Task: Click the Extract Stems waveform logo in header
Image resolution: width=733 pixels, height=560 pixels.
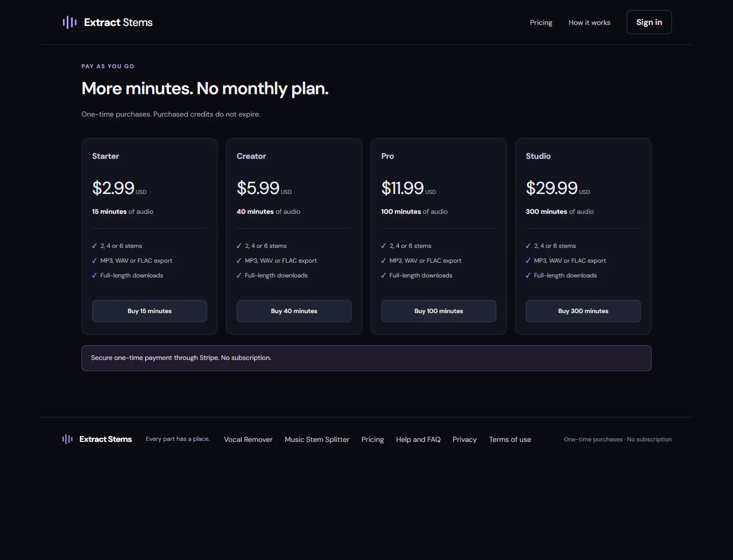Action: pos(70,22)
